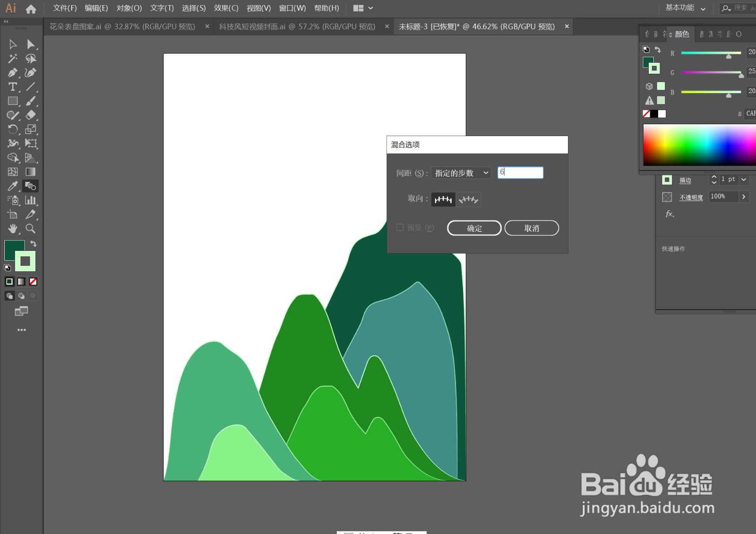Select the Pen tool
Image resolution: width=756 pixels, height=534 pixels.
coord(13,73)
